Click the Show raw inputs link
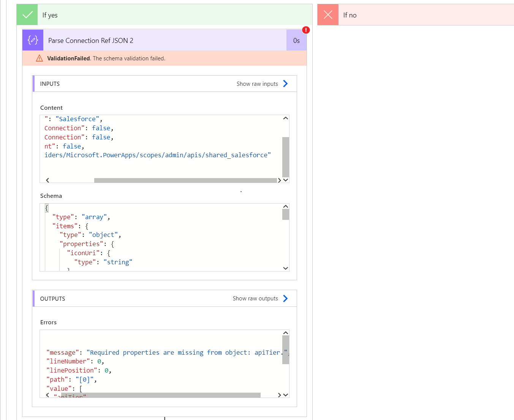 pyautogui.click(x=257, y=84)
